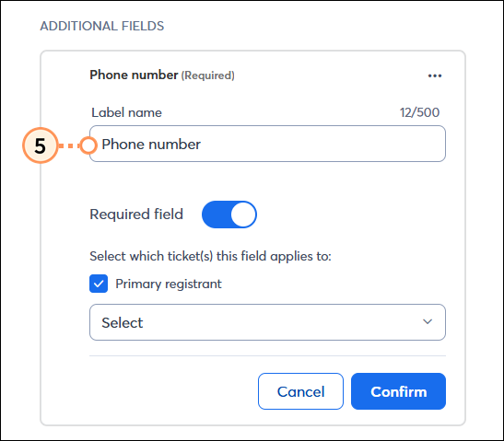Click the 12/500 character counter
Image resolution: width=504 pixels, height=441 pixels.
click(x=419, y=112)
